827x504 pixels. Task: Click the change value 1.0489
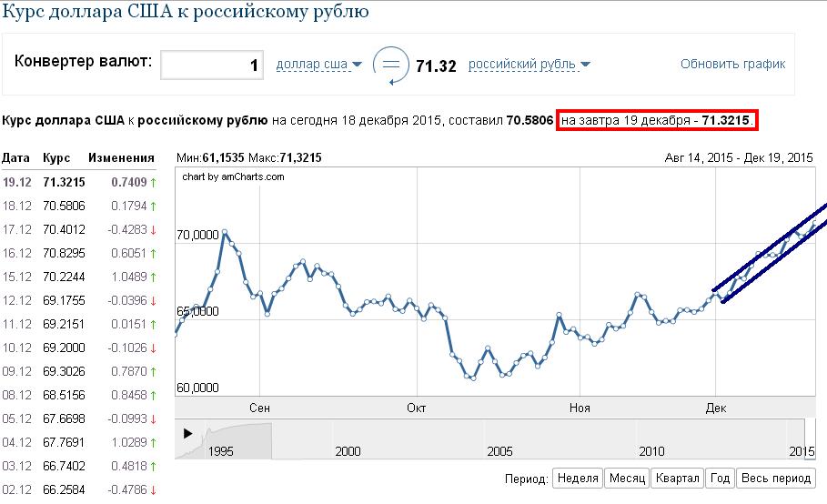tap(128, 277)
